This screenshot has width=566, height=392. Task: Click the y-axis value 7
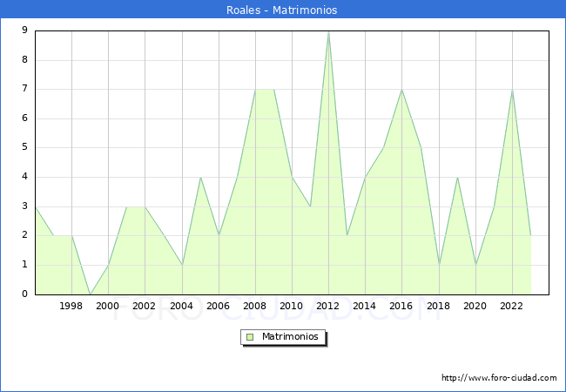[x=24, y=89]
